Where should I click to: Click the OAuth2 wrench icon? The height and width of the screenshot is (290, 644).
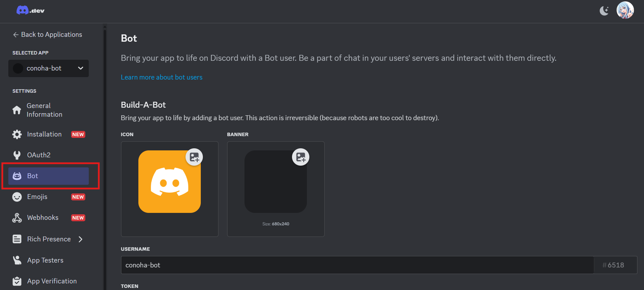click(17, 155)
